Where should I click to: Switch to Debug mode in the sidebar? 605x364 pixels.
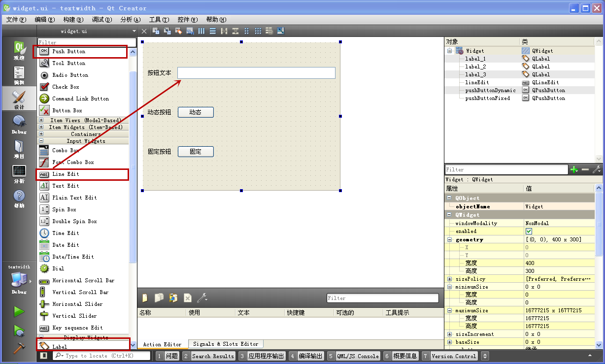point(19,124)
